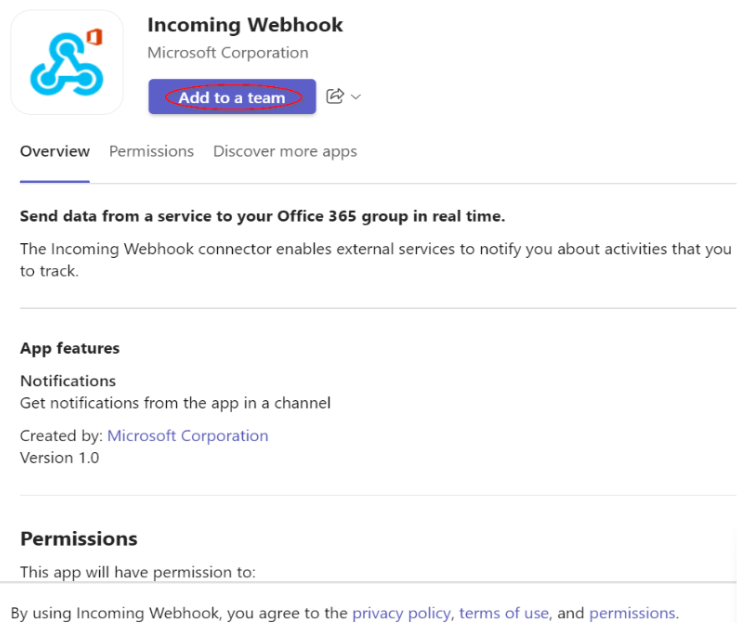Click the share app icon
This screenshot has height=623, width=739.
335,96
